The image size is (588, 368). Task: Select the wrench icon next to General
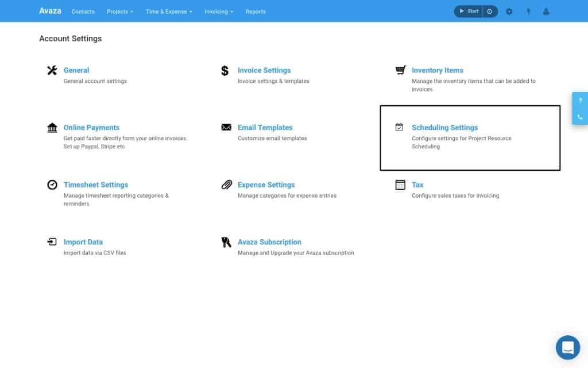[x=52, y=70]
